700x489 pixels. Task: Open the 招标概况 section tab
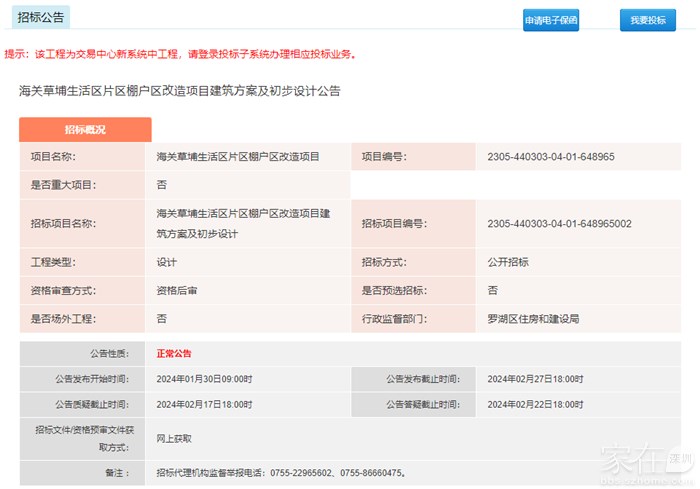[x=85, y=130]
